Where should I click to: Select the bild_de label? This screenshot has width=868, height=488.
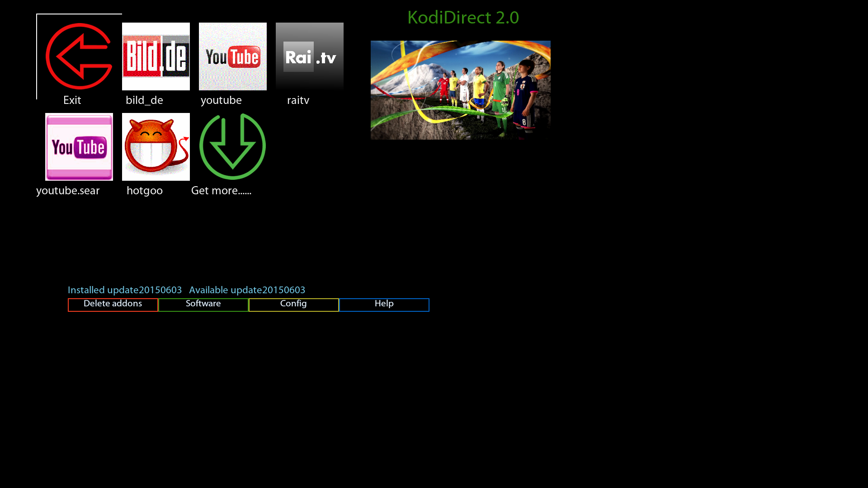point(144,101)
